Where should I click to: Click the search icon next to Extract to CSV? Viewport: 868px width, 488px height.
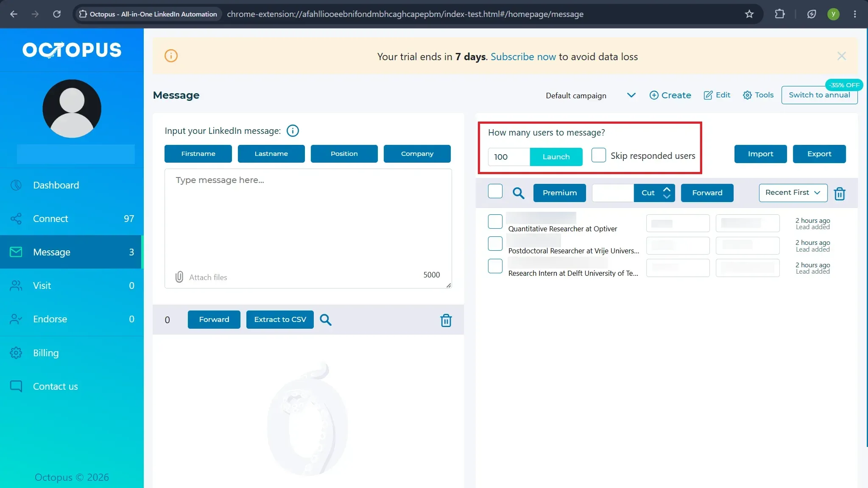(x=325, y=319)
